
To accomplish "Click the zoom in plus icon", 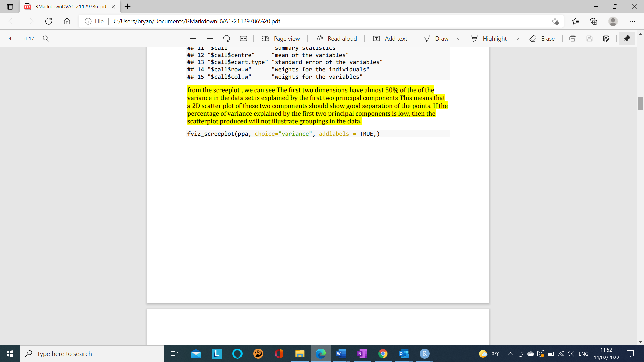I will coord(210,39).
